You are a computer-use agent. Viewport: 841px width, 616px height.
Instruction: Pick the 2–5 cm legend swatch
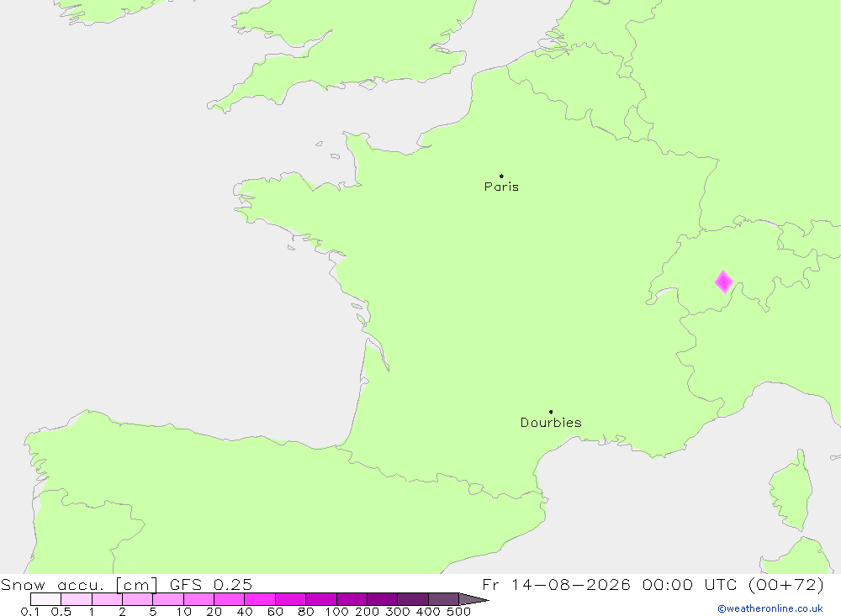point(138,599)
